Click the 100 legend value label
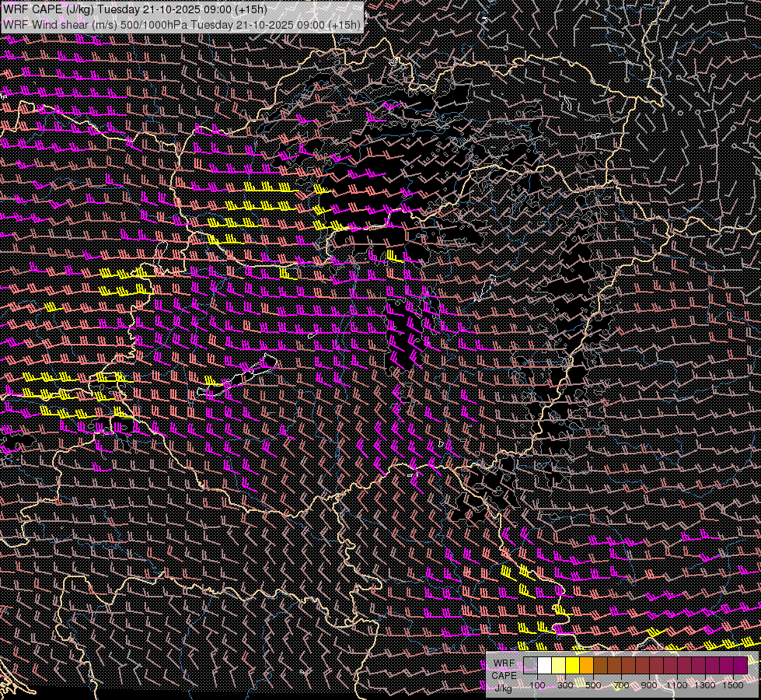761x700 pixels. click(x=538, y=685)
